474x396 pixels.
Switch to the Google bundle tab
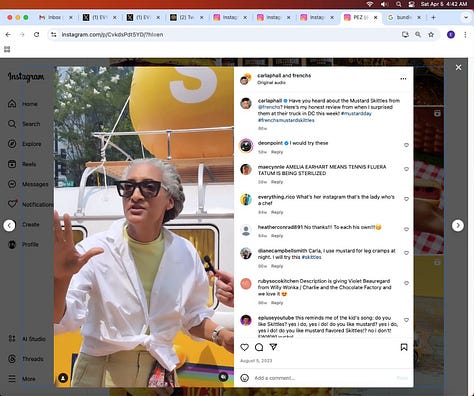pos(404,17)
